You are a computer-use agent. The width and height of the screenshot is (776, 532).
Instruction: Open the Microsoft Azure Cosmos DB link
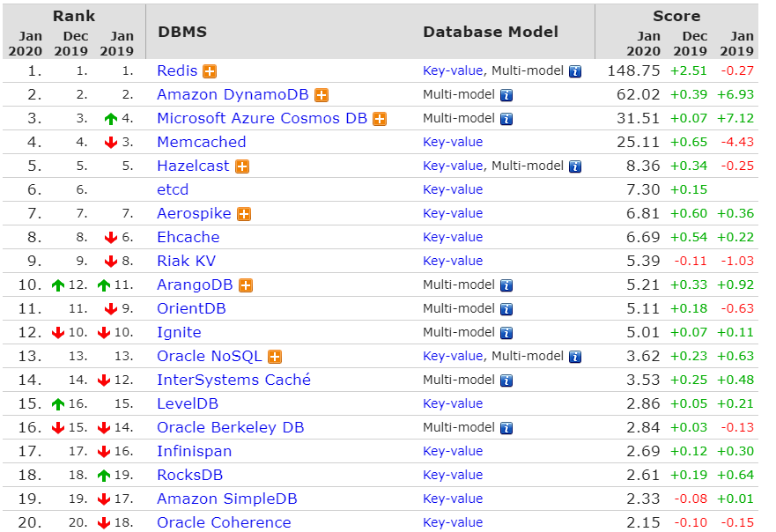pyautogui.click(x=262, y=118)
